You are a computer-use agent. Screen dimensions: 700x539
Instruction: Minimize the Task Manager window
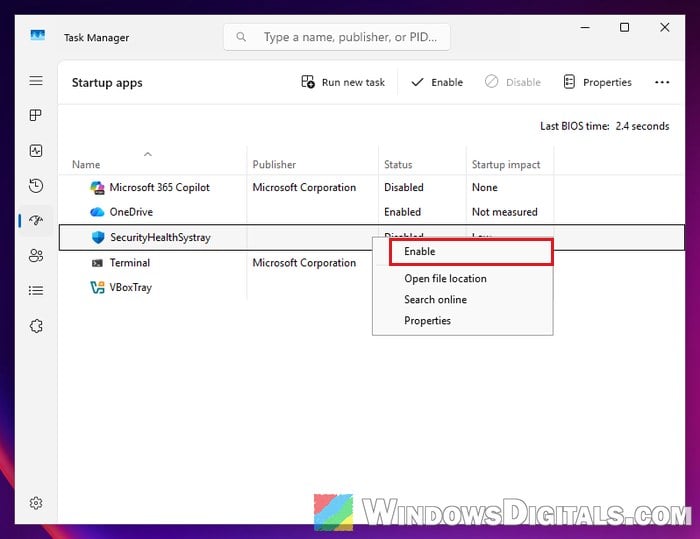pos(585,28)
